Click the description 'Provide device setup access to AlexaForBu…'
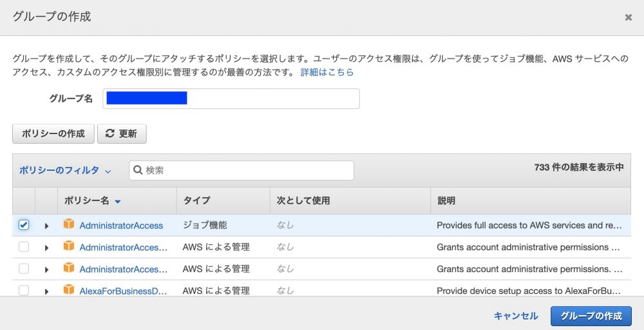The image size is (644, 330). coord(529,291)
